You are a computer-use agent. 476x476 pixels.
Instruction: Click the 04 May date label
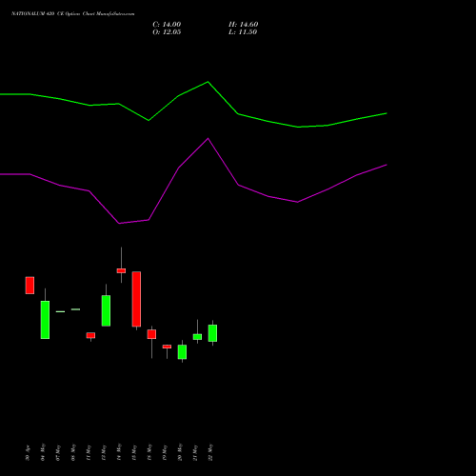tap(43, 452)
